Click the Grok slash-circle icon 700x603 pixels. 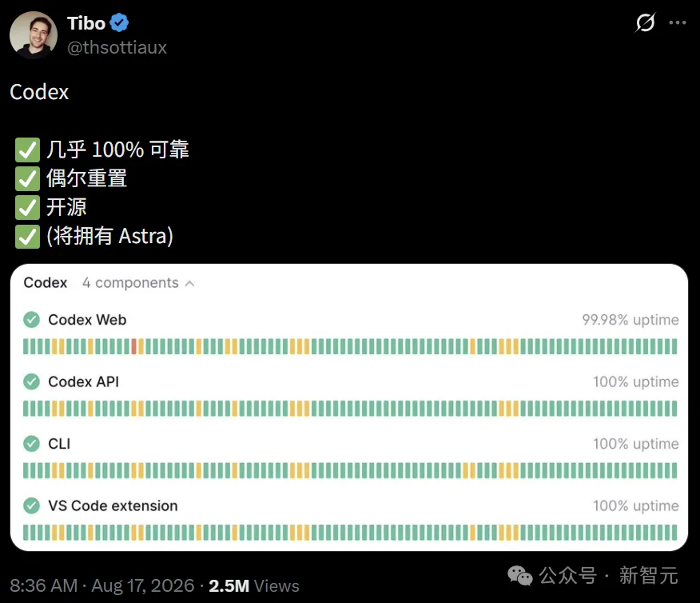[645, 22]
